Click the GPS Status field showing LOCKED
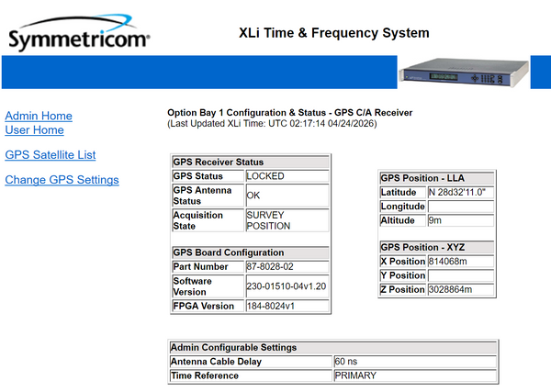The width and height of the screenshot is (551, 392). [286, 175]
